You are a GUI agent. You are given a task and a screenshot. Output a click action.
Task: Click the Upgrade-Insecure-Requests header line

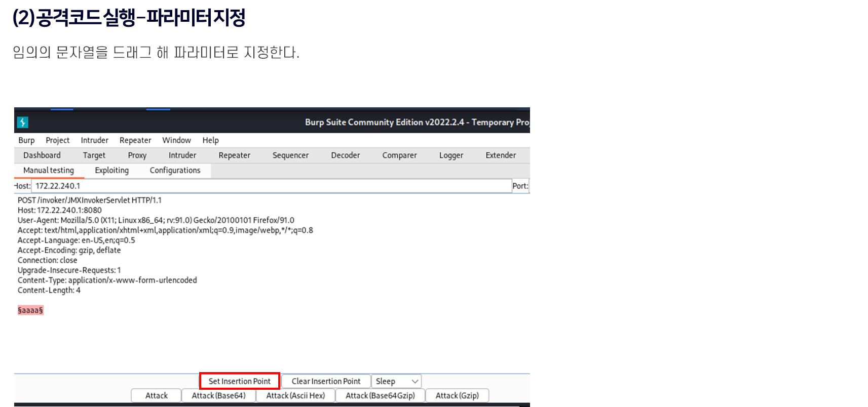tap(69, 270)
